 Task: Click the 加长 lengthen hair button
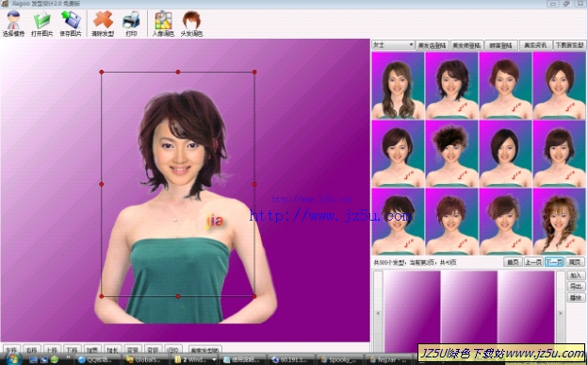tap(112, 350)
